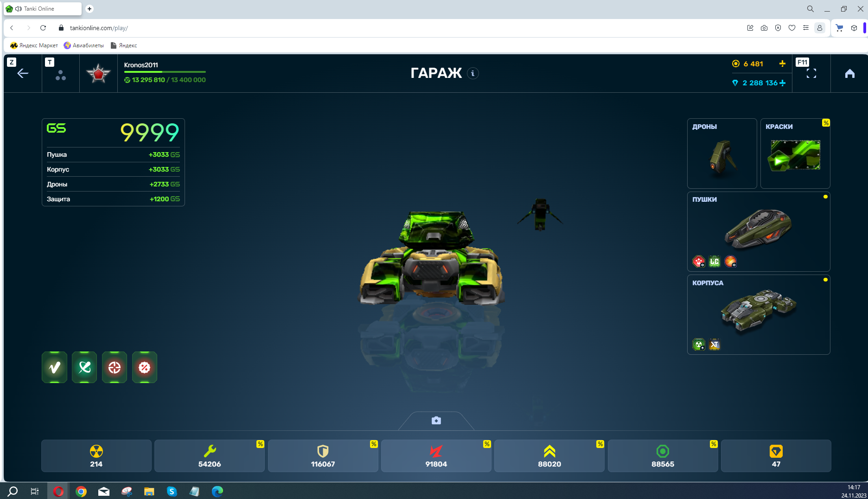868x499 pixels.
Task: Open Microsoft Edge from the taskbar
Action: coord(217,491)
